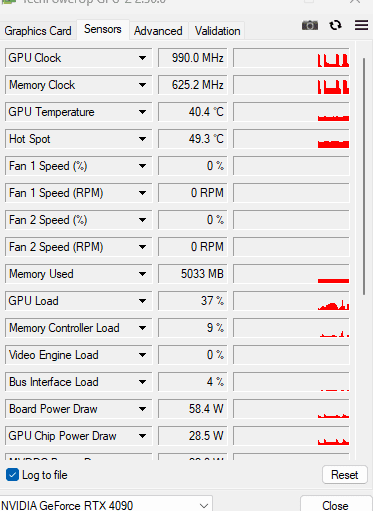The height and width of the screenshot is (511, 373).
Task: Take a screenshot with the camera icon
Action: point(310,25)
